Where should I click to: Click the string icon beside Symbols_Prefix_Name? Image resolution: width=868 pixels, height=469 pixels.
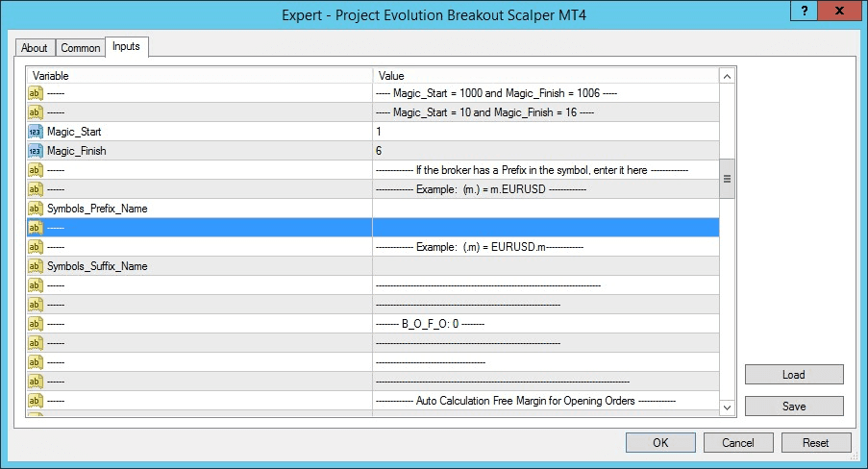pyautogui.click(x=36, y=209)
